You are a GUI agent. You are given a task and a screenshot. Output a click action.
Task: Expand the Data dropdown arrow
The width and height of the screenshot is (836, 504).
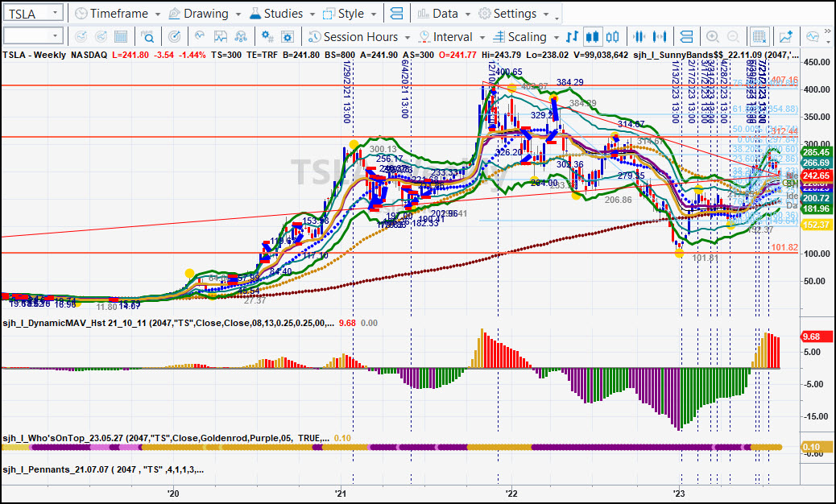click(468, 14)
